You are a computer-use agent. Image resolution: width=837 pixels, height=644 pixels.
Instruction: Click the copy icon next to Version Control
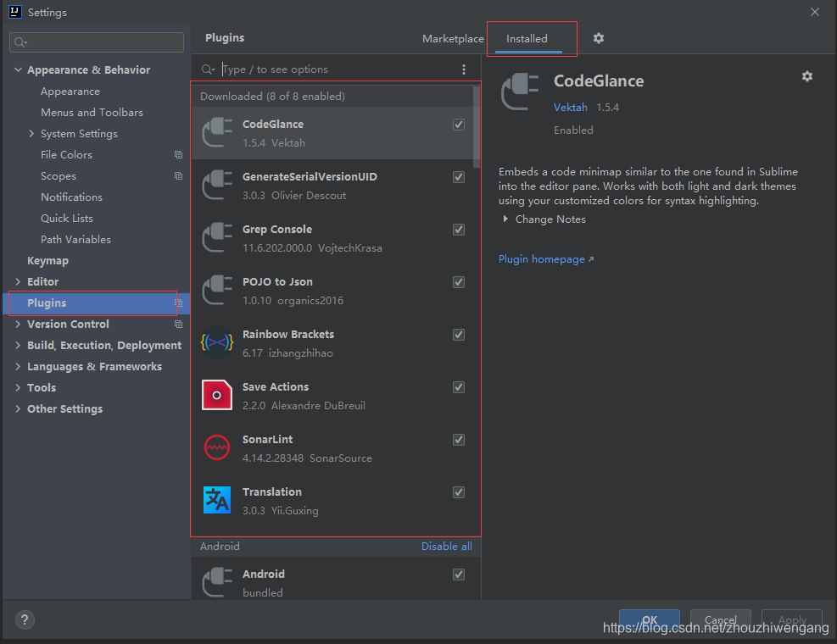178,325
